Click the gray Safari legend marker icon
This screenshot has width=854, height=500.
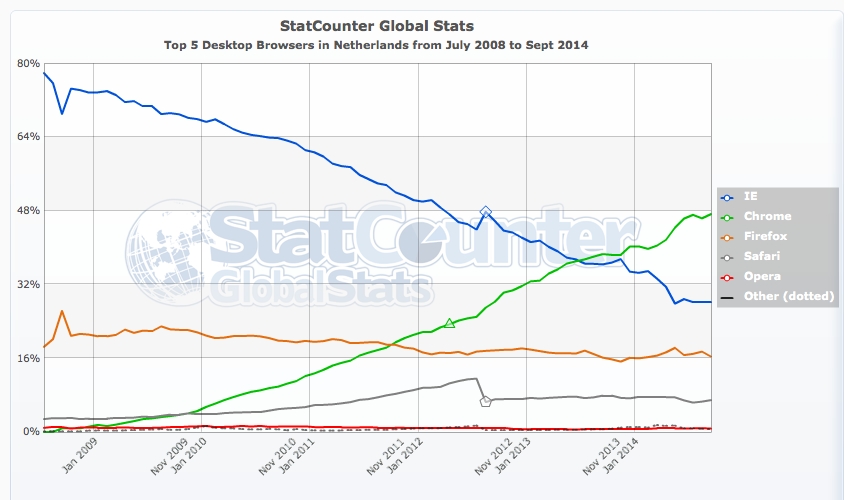tap(727, 256)
